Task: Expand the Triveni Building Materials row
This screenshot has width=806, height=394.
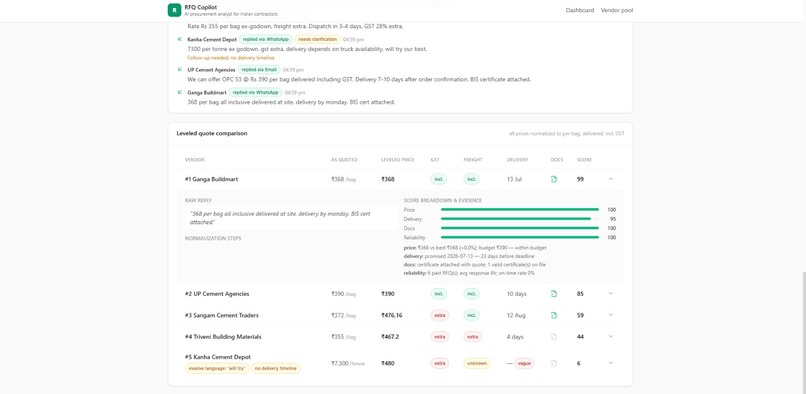Action: pyautogui.click(x=611, y=336)
